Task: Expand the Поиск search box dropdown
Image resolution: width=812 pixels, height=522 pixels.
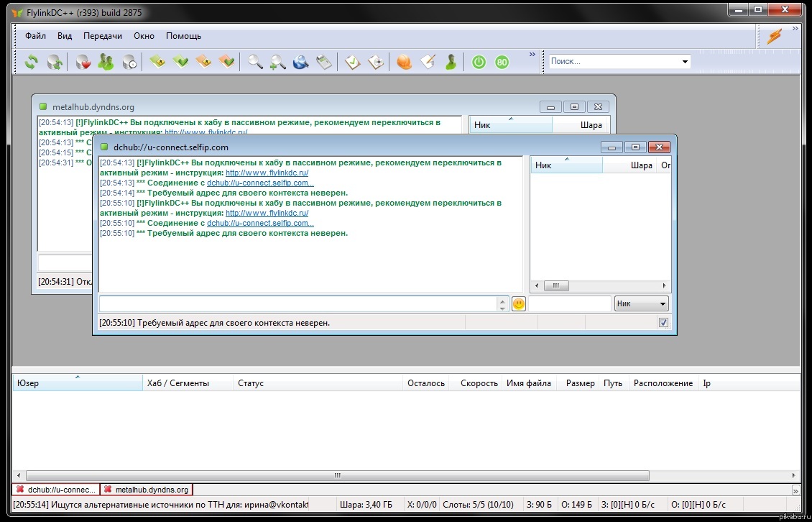Action: click(x=684, y=62)
